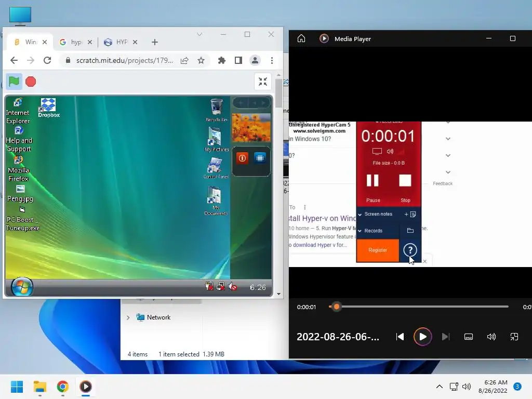Skip to previous track in Media Player

point(401,337)
